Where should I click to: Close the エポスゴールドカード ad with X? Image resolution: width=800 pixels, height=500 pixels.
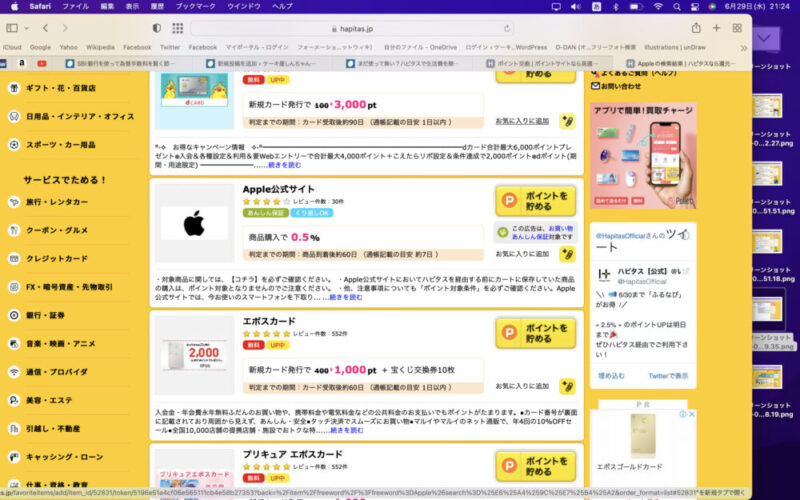click(x=692, y=414)
